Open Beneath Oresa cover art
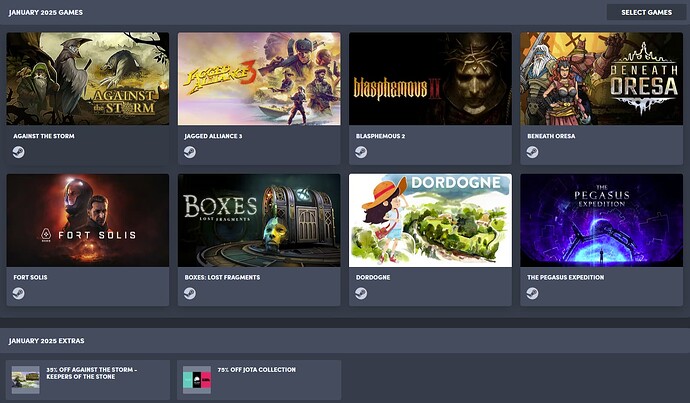The height and width of the screenshot is (403, 690). (602, 78)
